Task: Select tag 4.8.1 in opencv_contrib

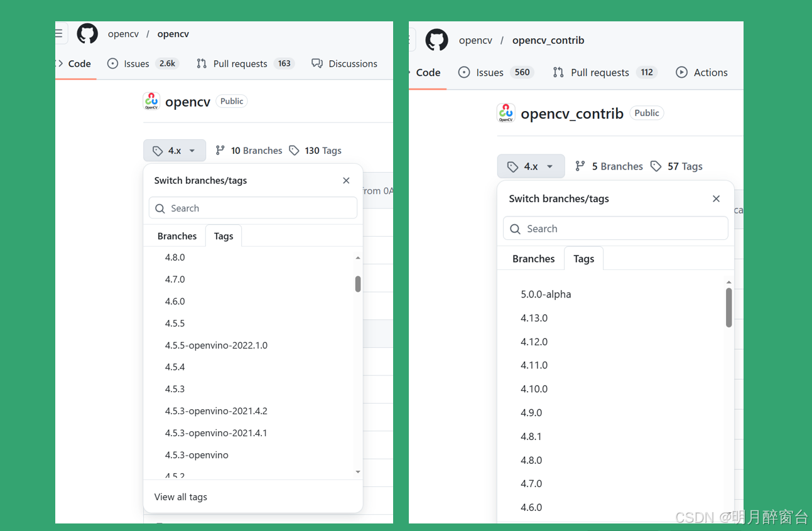Action: 531,436
